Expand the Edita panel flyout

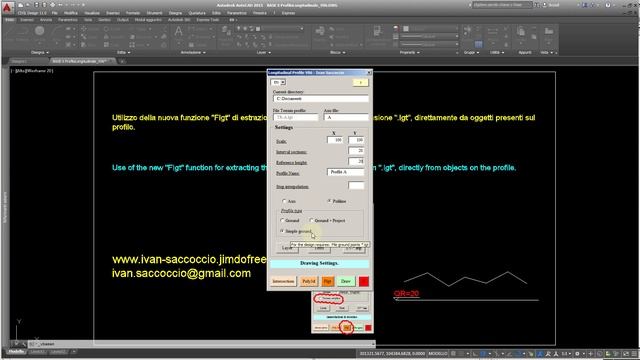(x=123, y=53)
